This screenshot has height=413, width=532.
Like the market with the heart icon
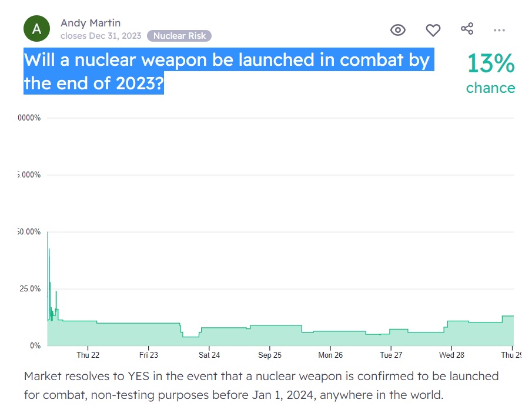[433, 30]
